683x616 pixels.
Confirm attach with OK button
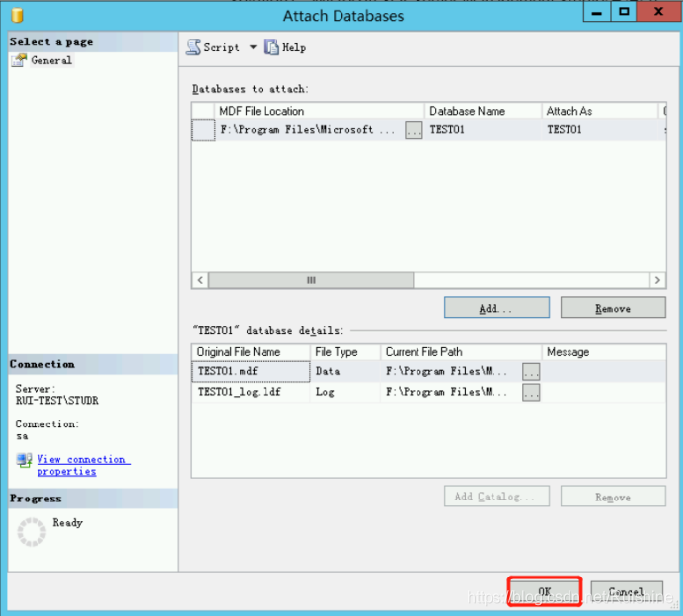click(x=544, y=591)
